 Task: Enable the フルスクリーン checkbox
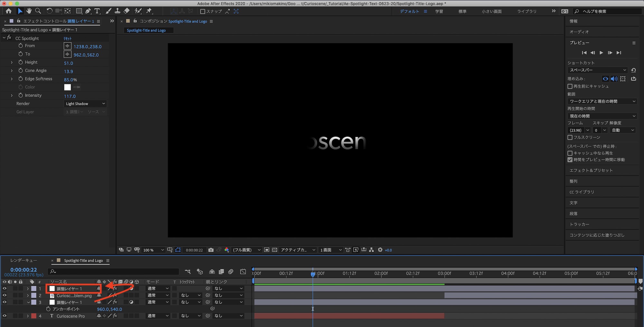point(570,137)
